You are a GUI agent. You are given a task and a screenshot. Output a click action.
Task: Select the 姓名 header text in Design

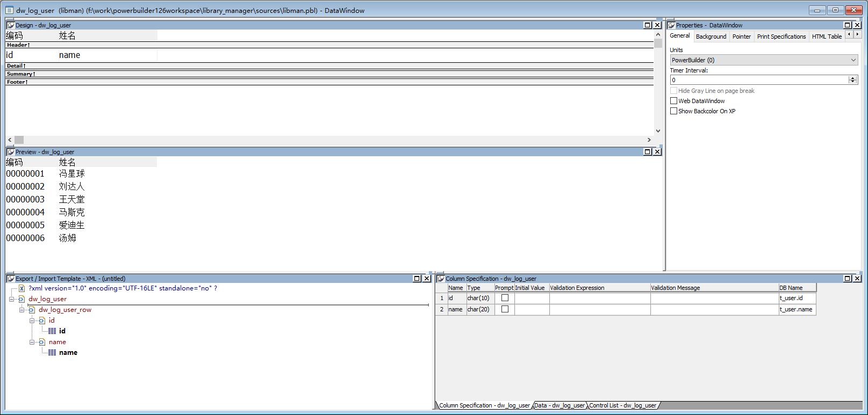[x=67, y=35]
